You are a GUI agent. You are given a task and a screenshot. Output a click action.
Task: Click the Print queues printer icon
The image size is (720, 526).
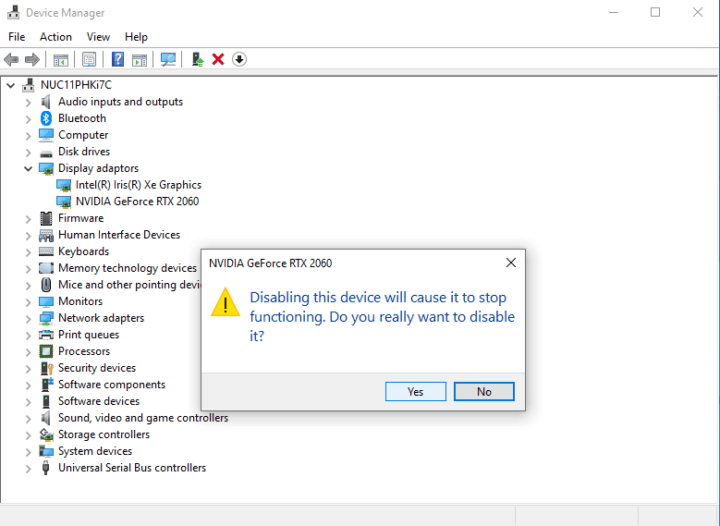(x=46, y=335)
